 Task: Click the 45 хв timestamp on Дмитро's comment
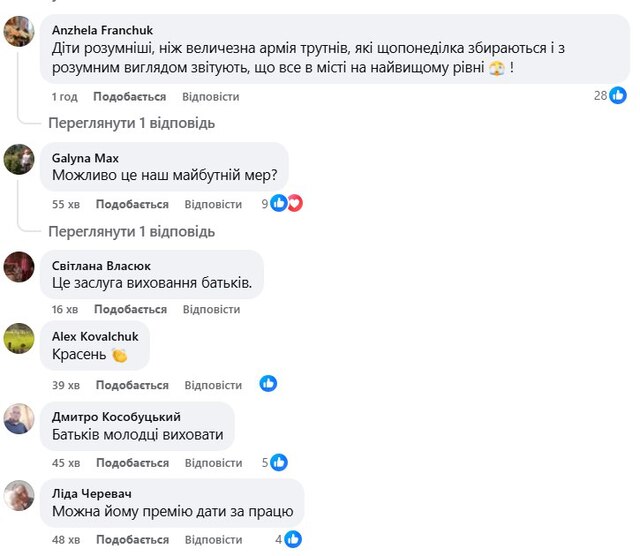click(66, 463)
